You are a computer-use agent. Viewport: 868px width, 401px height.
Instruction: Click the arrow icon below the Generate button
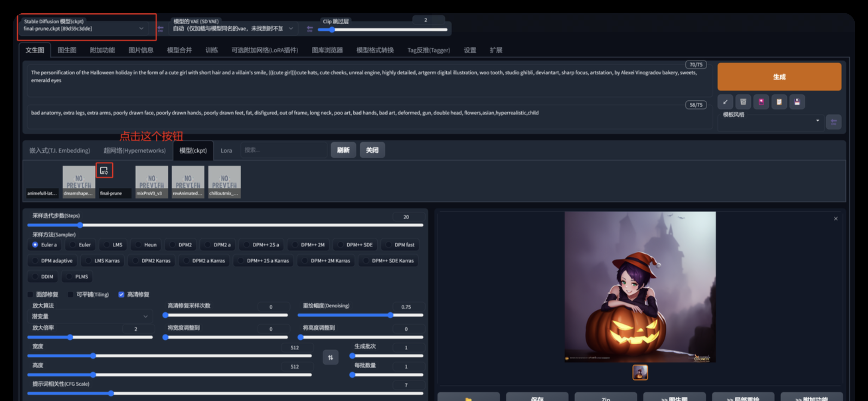725,102
